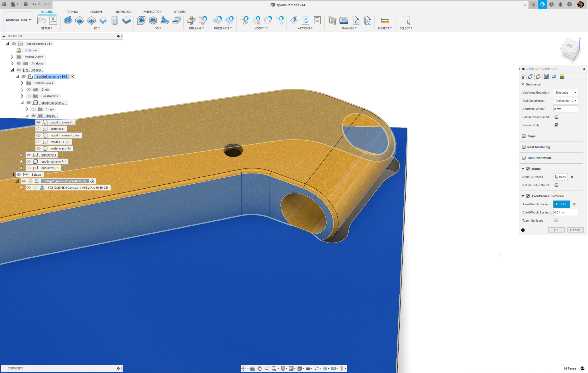Click the Additional Offset input field
Viewport: 588px width, 373px height.
(x=565, y=109)
